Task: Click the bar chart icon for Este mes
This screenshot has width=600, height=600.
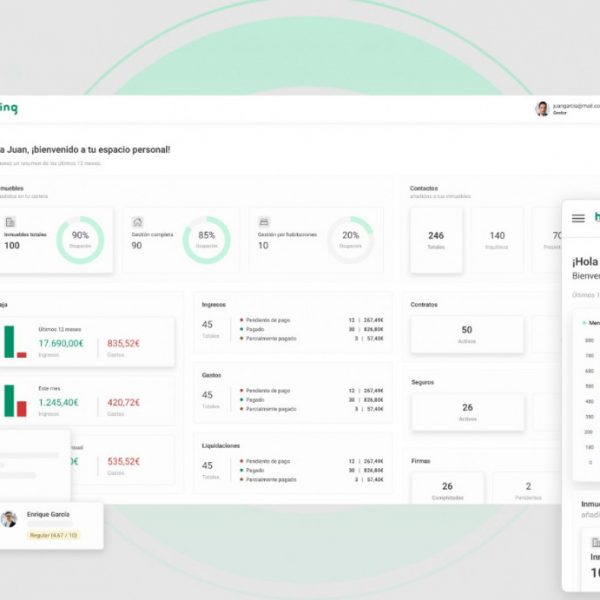Action: point(14,400)
